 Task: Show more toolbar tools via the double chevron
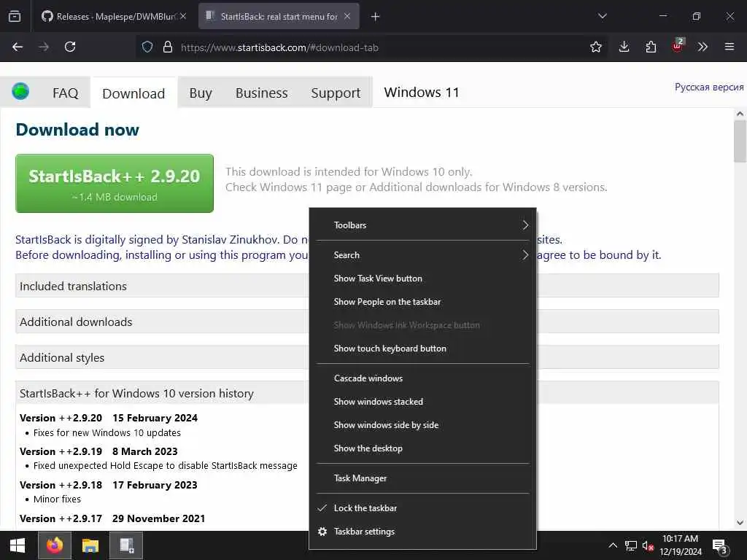coord(703,47)
